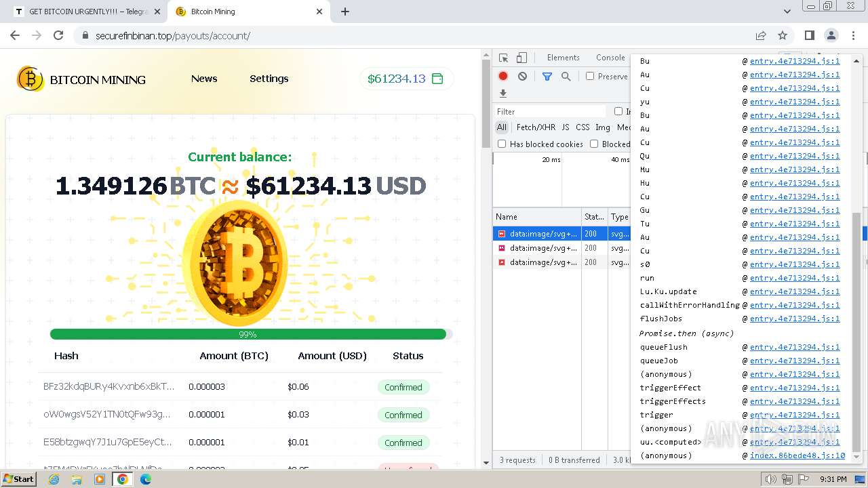The height and width of the screenshot is (488, 868).
Task: Open entry.js link for Lu.Ku.update
Action: click(x=795, y=291)
